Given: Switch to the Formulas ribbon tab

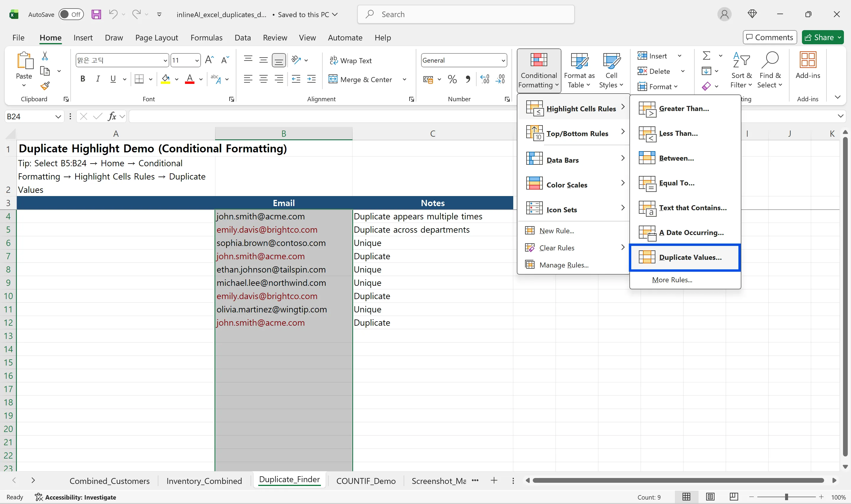Looking at the screenshot, I should pyautogui.click(x=206, y=38).
